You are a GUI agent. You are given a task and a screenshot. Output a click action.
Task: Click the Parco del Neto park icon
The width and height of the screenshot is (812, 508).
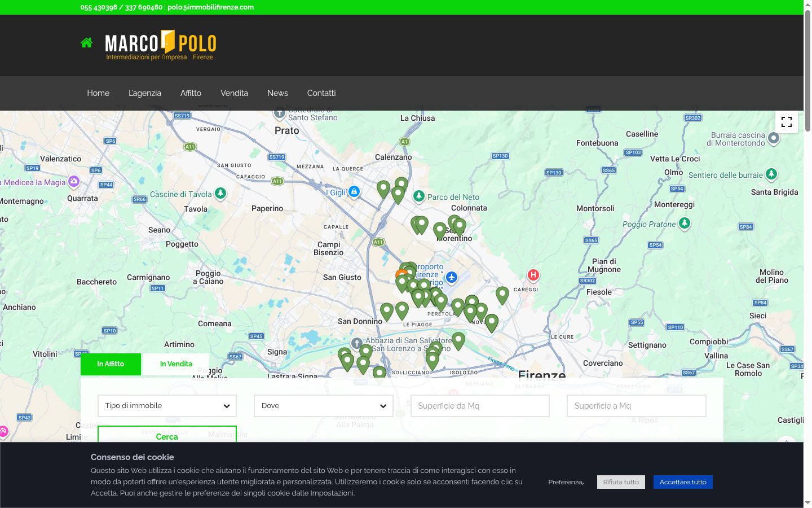pyautogui.click(x=418, y=196)
